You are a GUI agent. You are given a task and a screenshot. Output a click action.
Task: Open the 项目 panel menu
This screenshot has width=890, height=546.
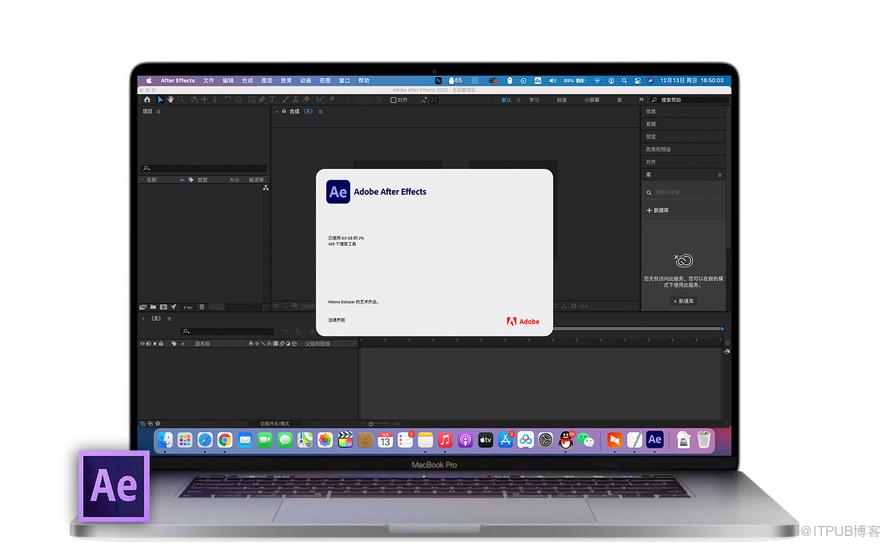pos(158,112)
